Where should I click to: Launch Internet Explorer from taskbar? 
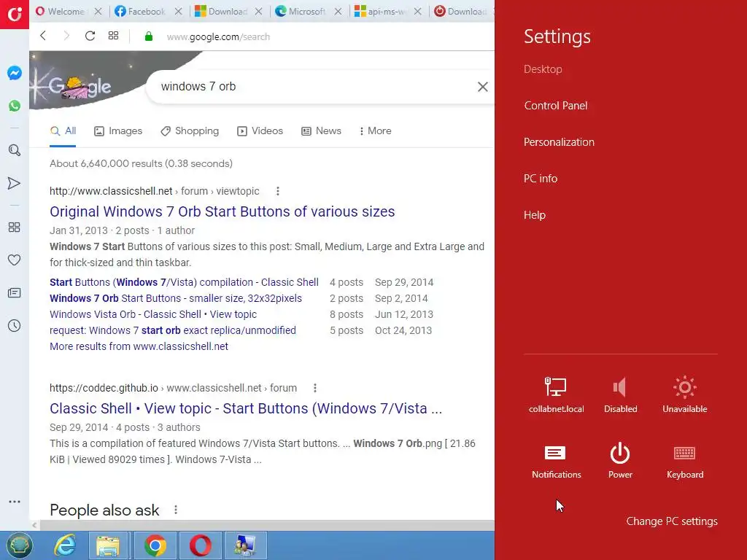coord(65,545)
